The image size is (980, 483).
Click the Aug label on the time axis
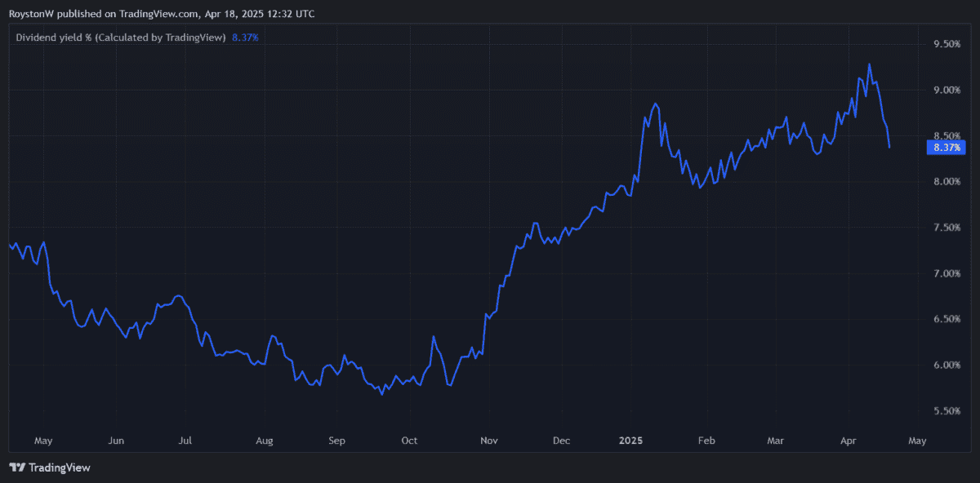264,441
